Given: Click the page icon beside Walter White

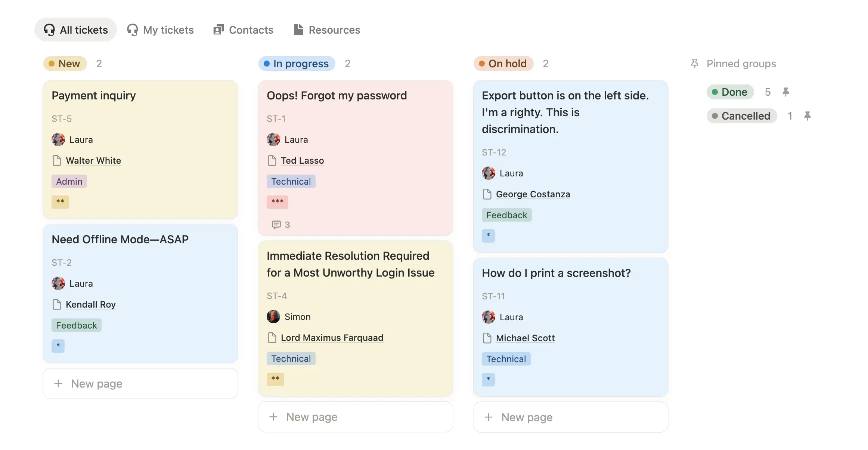Looking at the screenshot, I should click(57, 160).
